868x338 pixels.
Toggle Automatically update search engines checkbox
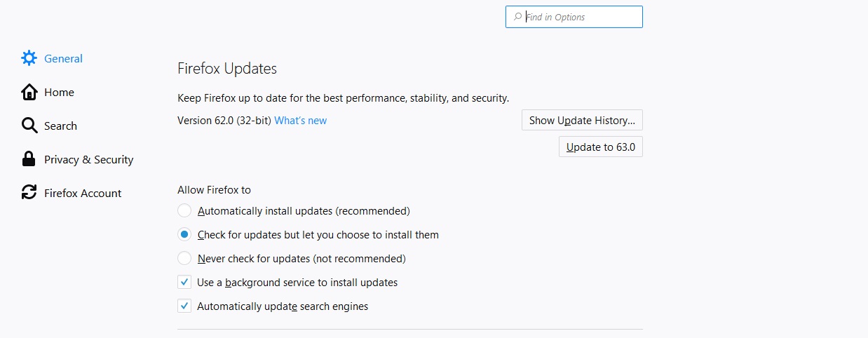(184, 306)
